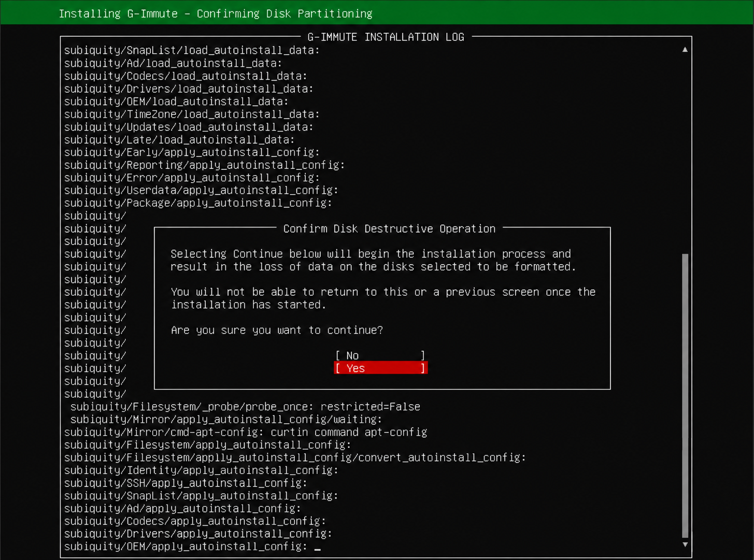754x560 pixels.
Task: Select the TimeZone/load_autoinstall_data log line
Action: 192,114
